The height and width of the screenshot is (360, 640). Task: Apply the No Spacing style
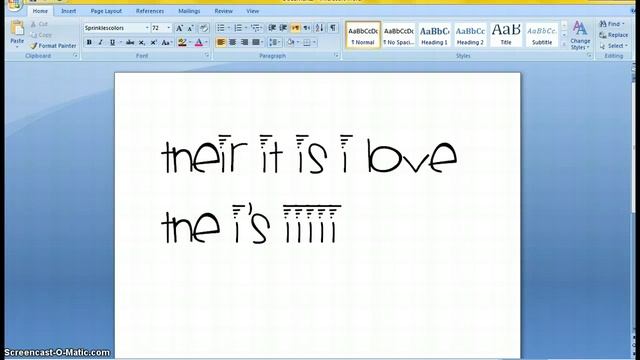[x=399, y=35]
